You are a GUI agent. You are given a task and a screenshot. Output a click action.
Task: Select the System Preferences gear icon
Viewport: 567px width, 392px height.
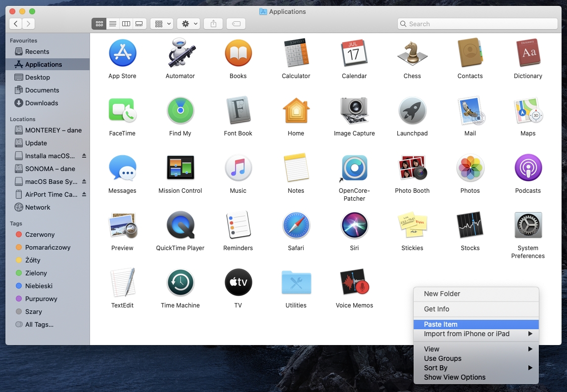tap(528, 225)
